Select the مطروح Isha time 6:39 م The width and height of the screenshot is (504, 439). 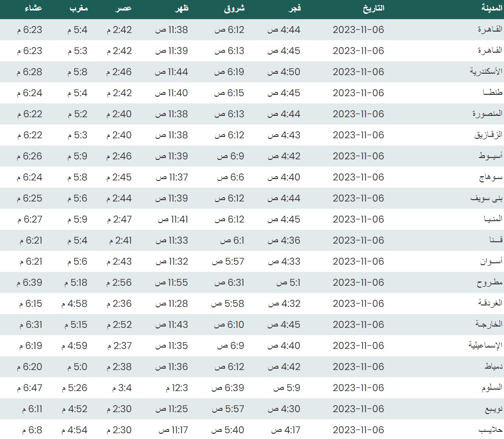[x=29, y=282]
